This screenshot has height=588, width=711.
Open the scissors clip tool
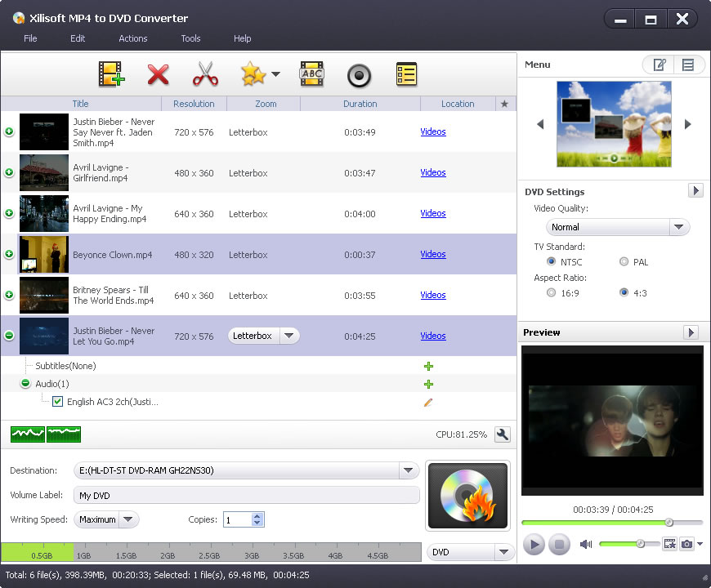coord(205,75)
